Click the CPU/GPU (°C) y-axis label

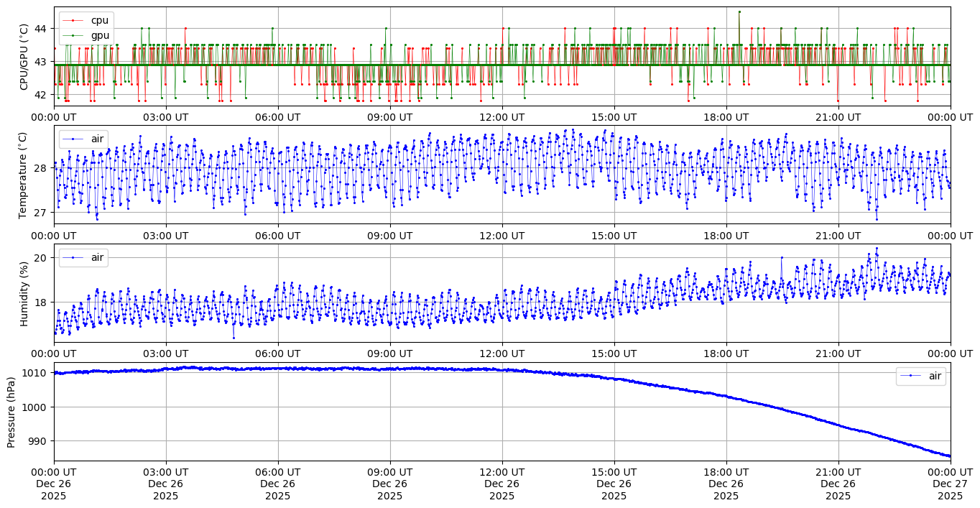tap(24, 56)
